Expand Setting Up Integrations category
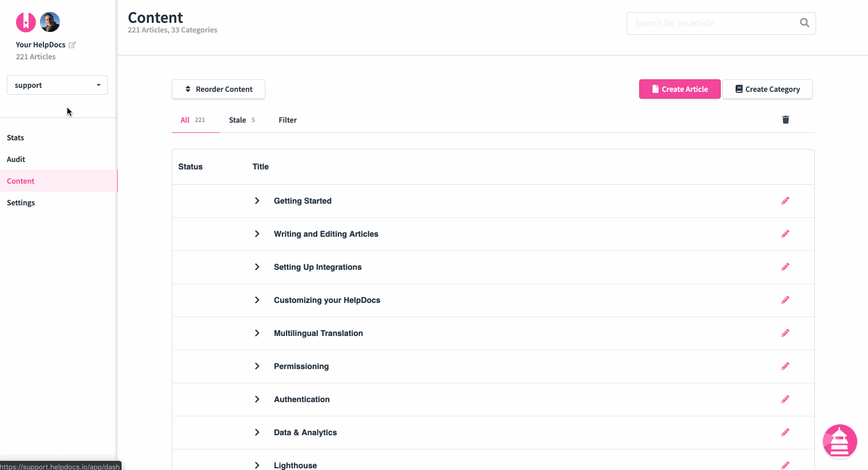The width and height of the screenshot is (868, 470). 257,267
